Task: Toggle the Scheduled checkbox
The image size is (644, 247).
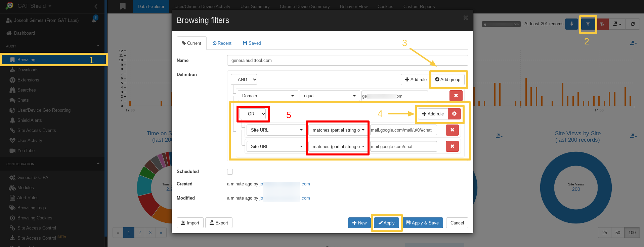Action: 230,172
